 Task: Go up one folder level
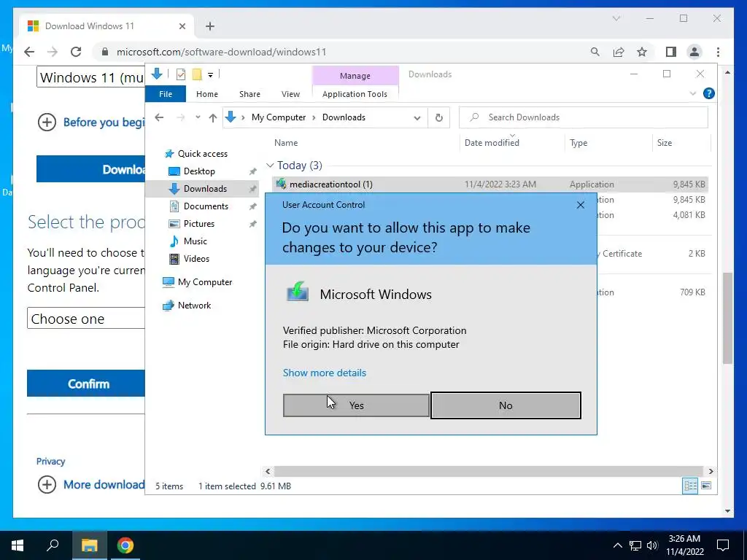coord(212,117)
